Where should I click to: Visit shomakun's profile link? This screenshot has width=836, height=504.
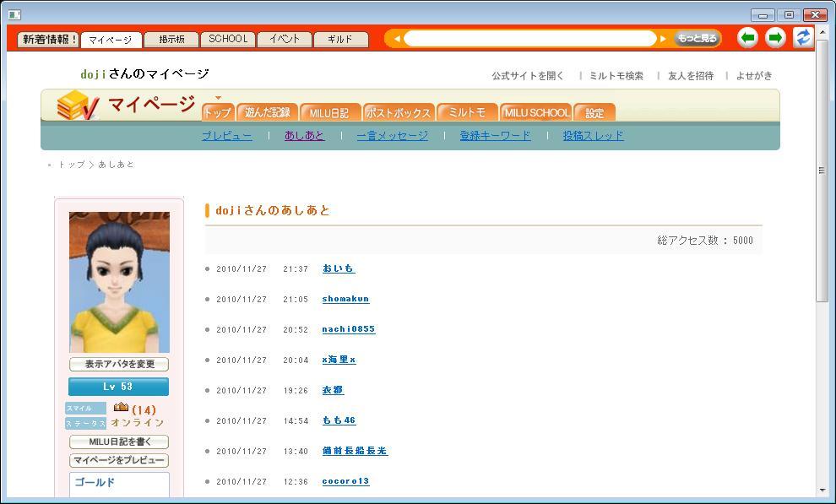pyautogui.click(x=345, y=299)
